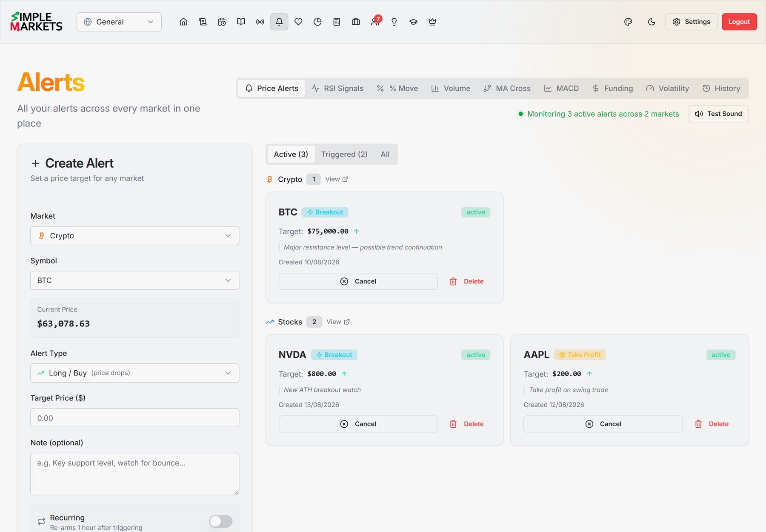Switch to the Price Alerts tab
Image resolution: width=766 pixels, height=532 pixels.
click(x=272, y=88)
